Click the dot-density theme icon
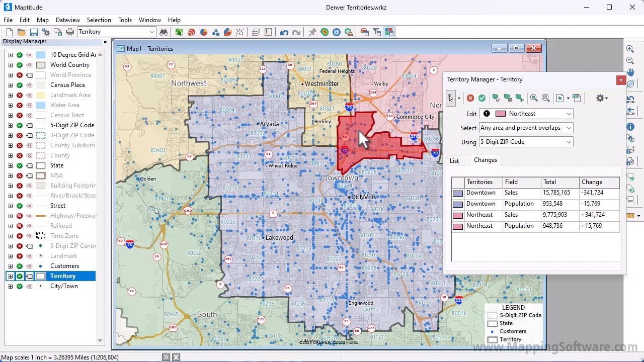The width and height of the screenshot is (644, 362). pyautogui.click(x=239, y=32)
